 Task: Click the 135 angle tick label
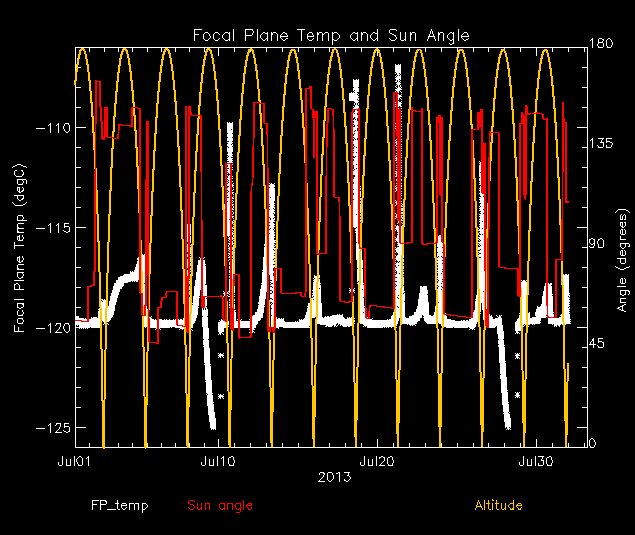602,145
